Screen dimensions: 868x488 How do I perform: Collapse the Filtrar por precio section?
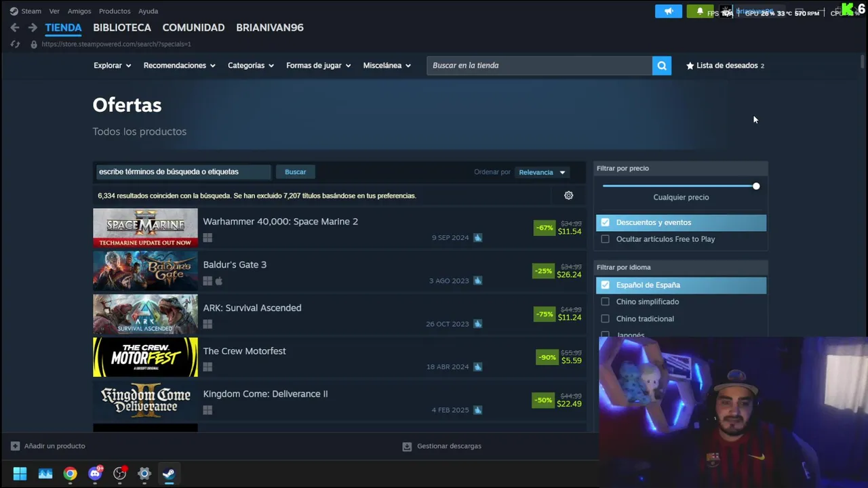click(x=681, y=168)
